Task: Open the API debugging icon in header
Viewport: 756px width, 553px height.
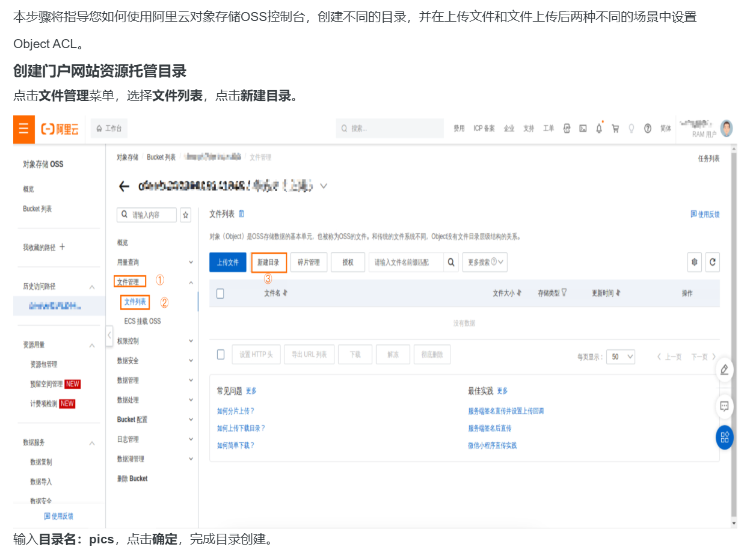Action: [567, 129]
